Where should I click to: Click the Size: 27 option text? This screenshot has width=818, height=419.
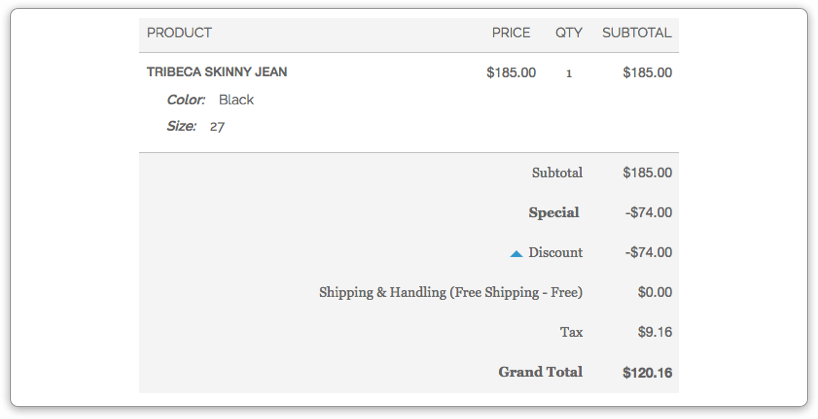point(196,126)
